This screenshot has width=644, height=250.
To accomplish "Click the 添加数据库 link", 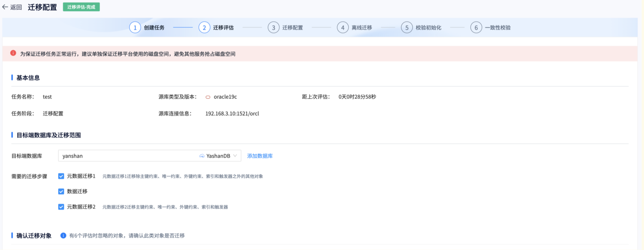I will pos(260,156).
